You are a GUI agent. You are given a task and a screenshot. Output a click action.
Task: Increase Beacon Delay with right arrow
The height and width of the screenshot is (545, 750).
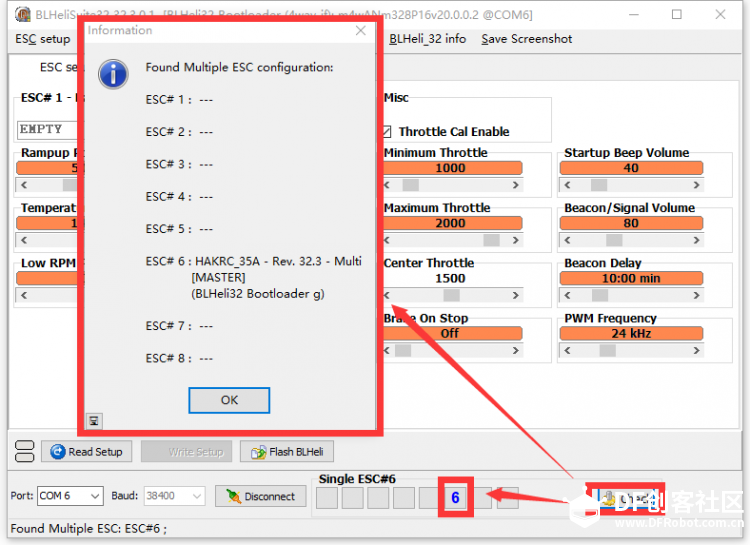696,295
